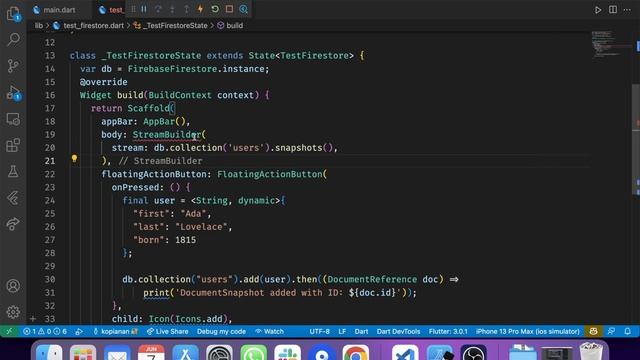Image resolution: width=640 pixels, height=360 pixels.
Task: Change the Dart language mode
Action: pos(361,331)
